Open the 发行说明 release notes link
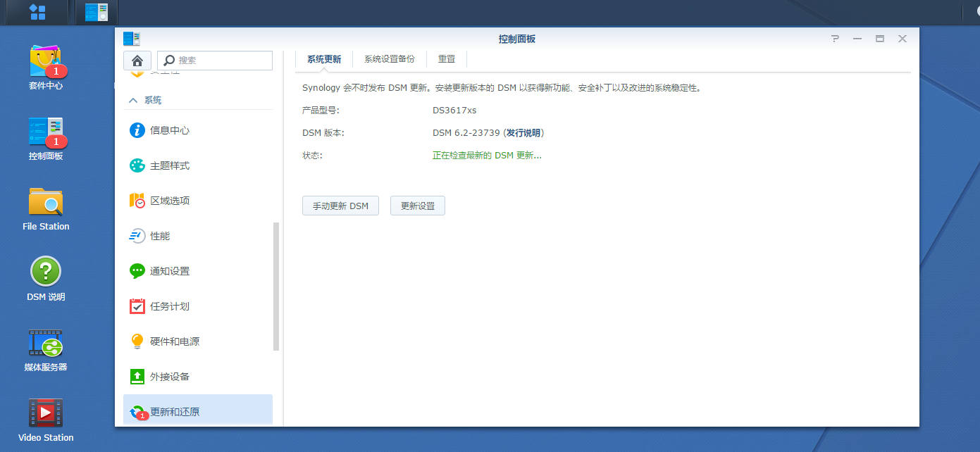Image resolution: width=980 pixels, height=452 pixels. [x=523, y=133]
